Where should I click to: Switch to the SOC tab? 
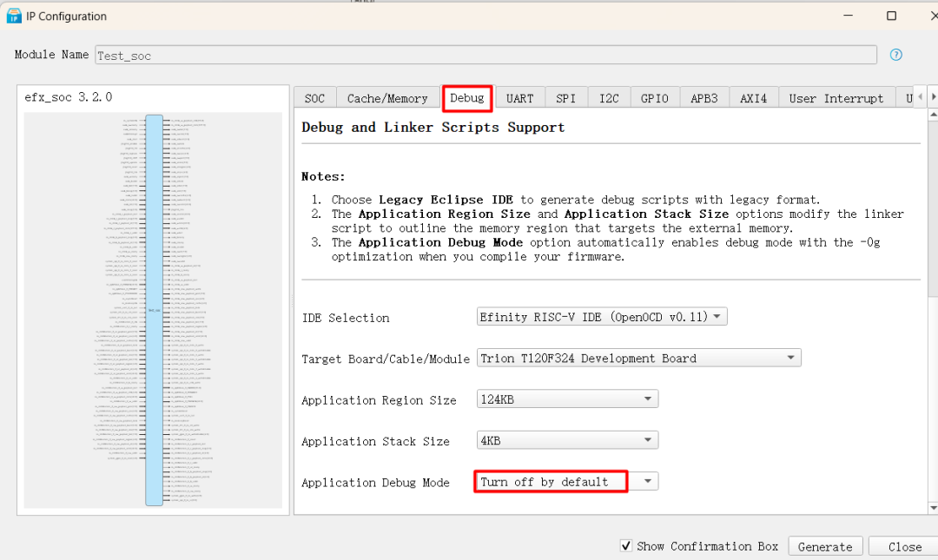pyautogui.click(x=314, y=99)
